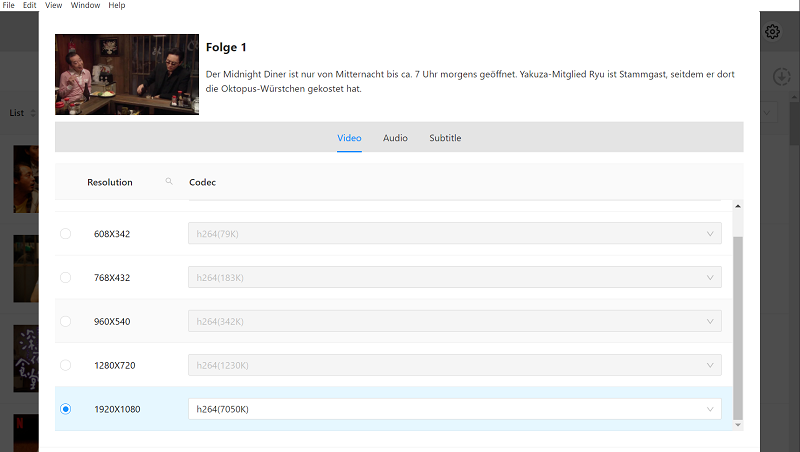Open the Edit menu

(x=30, y=5)
